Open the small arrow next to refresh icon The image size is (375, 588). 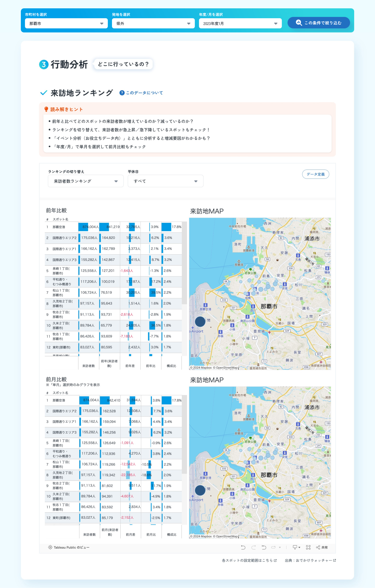[x=280, y=547]
